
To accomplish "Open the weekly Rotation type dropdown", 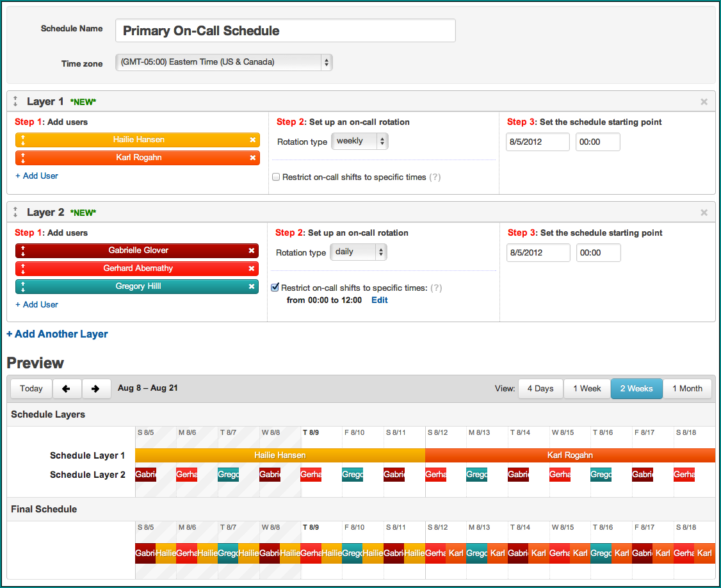I will [x=359, y=142].
